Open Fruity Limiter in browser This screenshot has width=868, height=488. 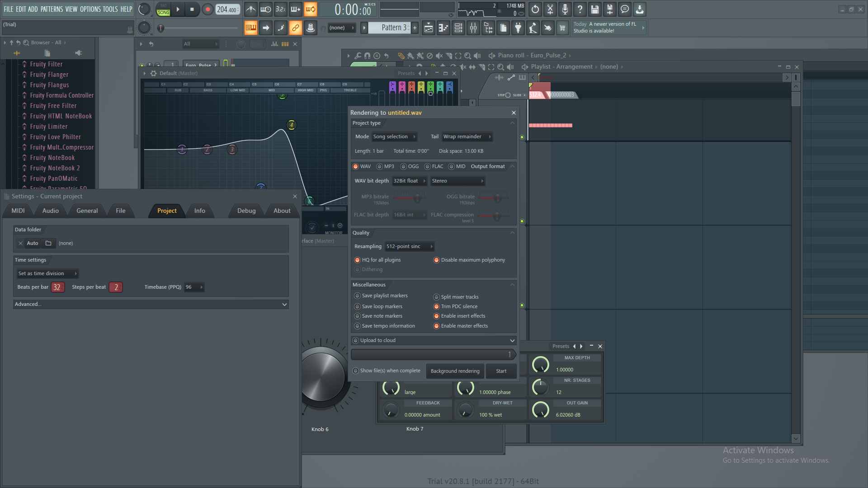tap(49, 127)
